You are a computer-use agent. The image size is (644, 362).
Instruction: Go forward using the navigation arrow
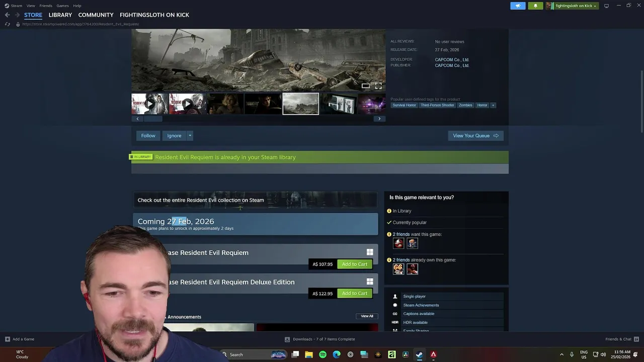point(17,15)
